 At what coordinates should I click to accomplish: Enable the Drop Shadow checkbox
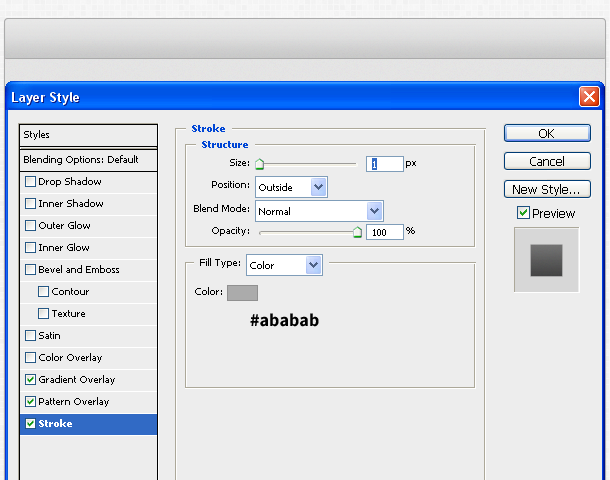30,182
